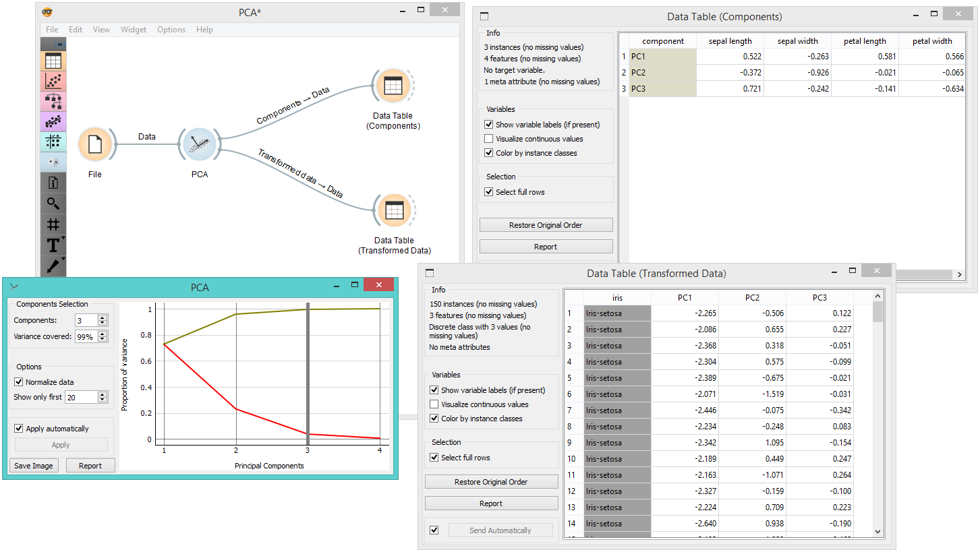The height and width of the screenshot is (552, 980).
Task: Disable Apply automatically in PCA window
Action: [19, 429]
